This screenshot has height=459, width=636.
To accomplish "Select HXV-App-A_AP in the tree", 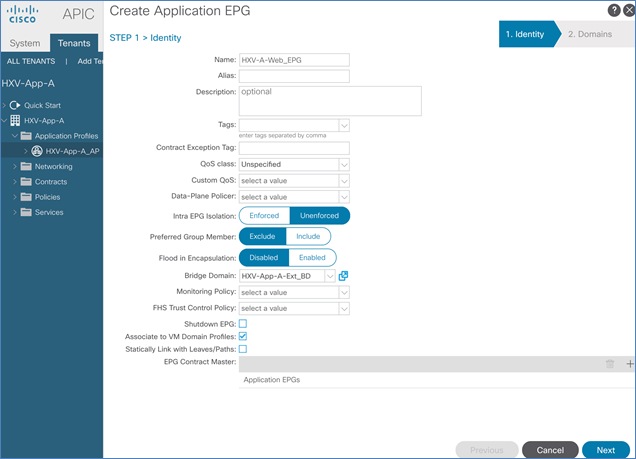I will (x=72, y=151).
